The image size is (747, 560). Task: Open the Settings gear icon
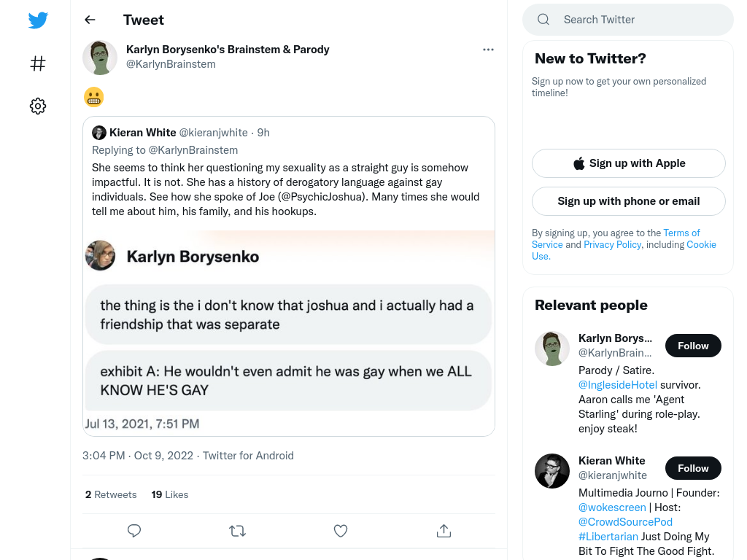[x=38, y=106]
